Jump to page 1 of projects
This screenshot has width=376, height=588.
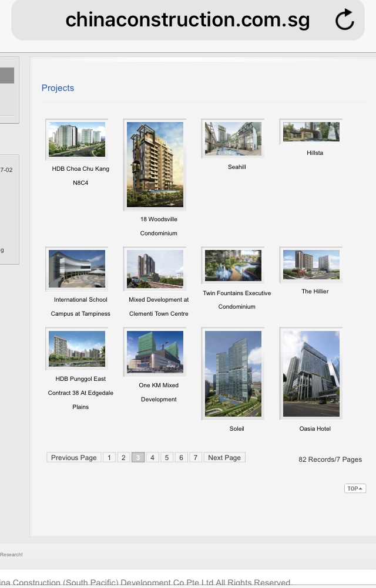pyautogui.click(x=109, y=458)
